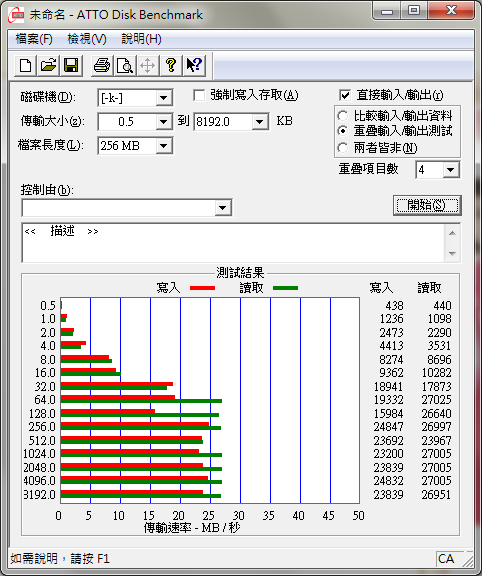Click the ATTO application icon in the title bar
Viewport: 482px width, 576px height.
pos(16,15)
